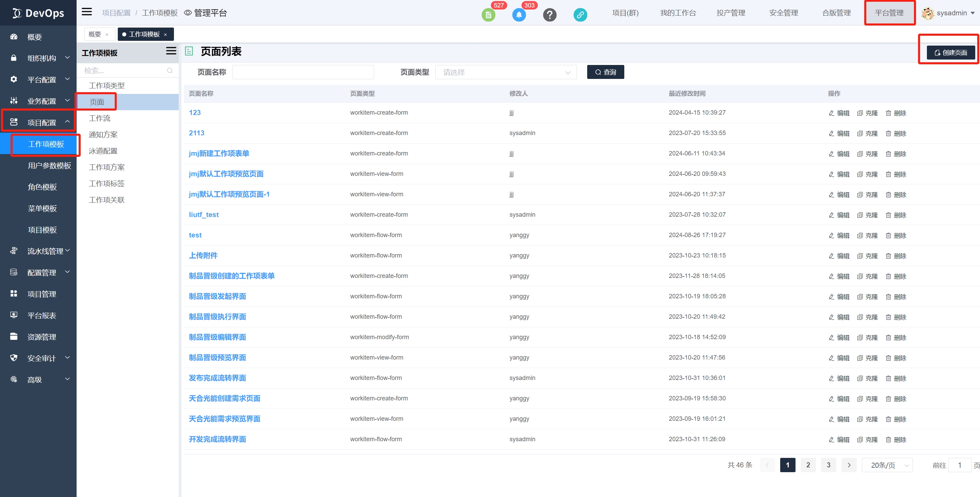This screenshot has width=980, height=497.
Task: Open the notification bell with 303 alerts
Action: tap(519, 15)
